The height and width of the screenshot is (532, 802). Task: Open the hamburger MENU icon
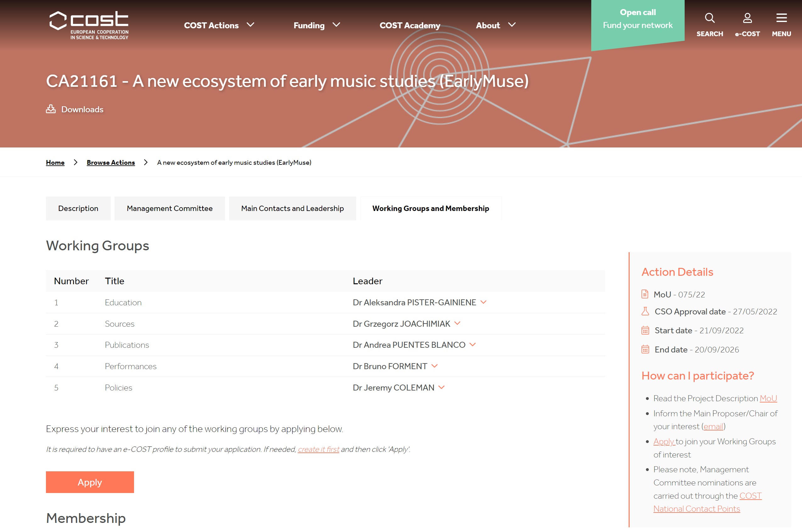tap(781, 18)
